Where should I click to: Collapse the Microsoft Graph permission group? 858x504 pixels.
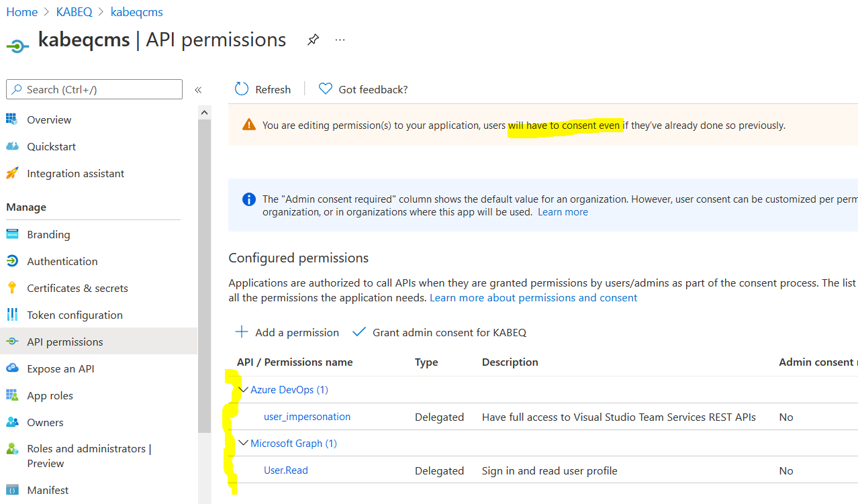pos(244,444)
